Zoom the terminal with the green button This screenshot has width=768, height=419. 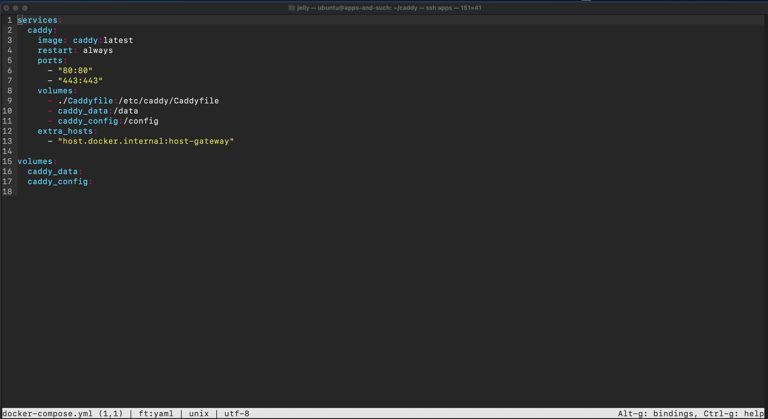(x=25, y=8)
